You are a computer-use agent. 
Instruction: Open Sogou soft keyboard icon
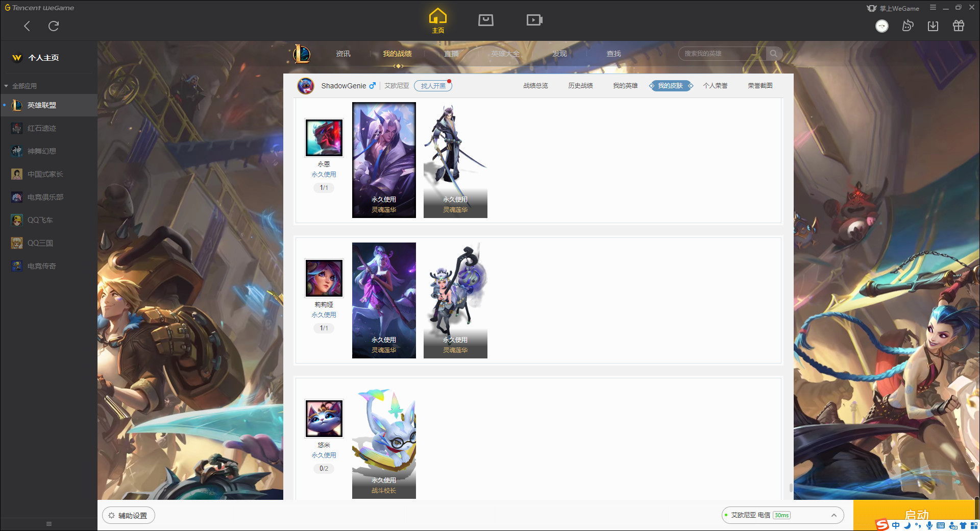[x=941, y=525]
